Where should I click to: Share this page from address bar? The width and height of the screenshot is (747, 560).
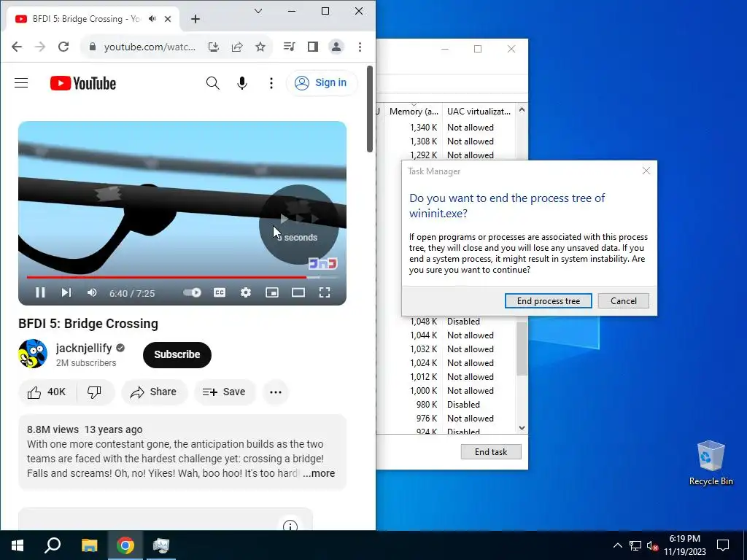pyautogui.click(x=237, y=47)
